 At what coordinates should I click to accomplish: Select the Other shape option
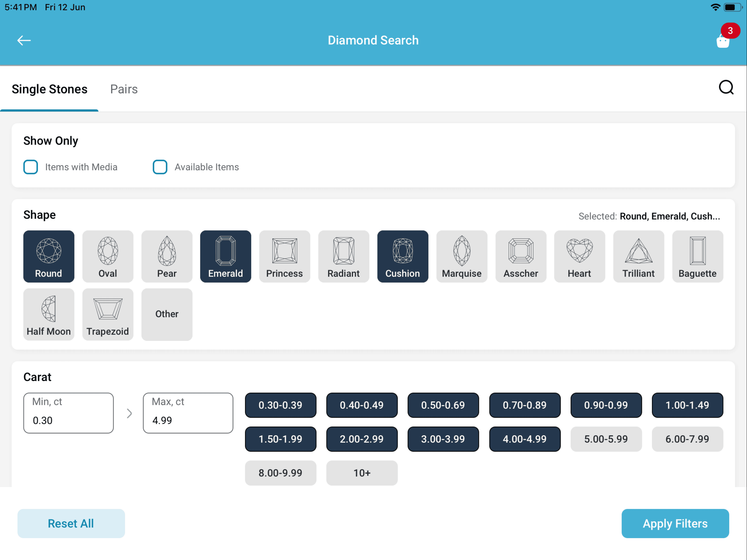(x=167, y=314)
